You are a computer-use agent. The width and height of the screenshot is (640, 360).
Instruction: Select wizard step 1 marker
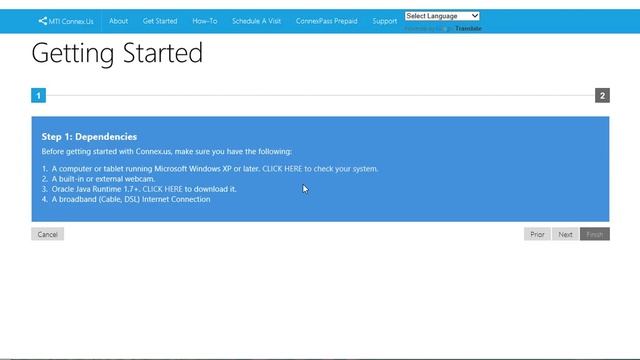point(38,96)
